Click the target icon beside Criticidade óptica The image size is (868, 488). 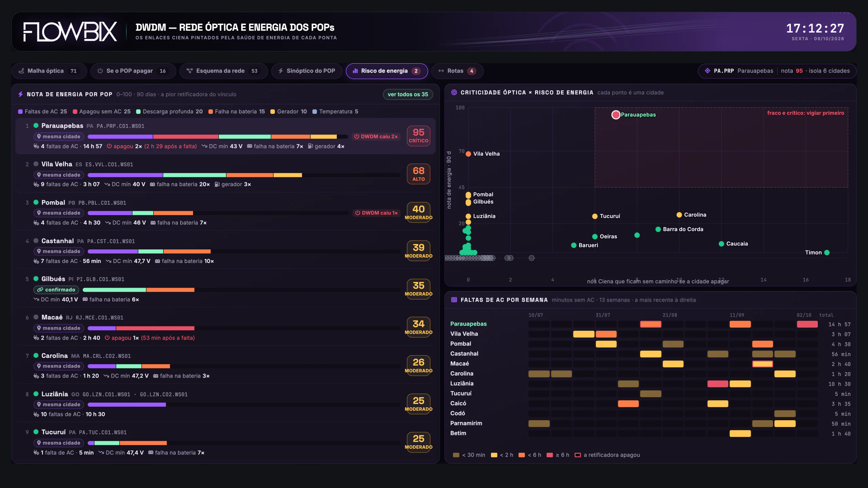454,93
